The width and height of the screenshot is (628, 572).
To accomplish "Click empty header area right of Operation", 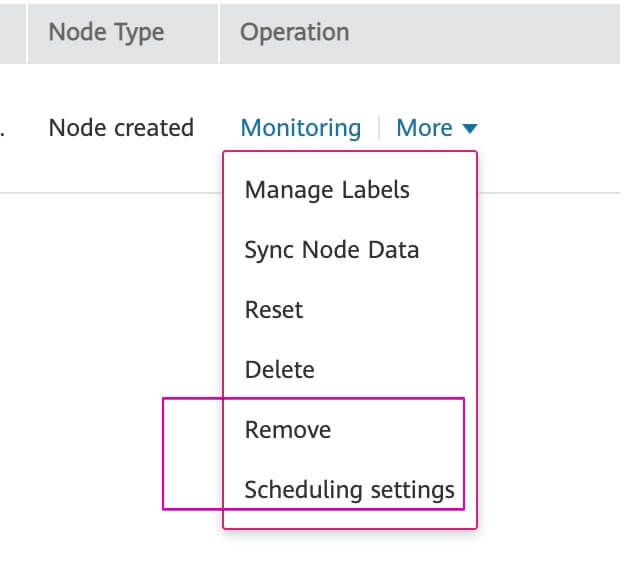I will [x=500, y=32].
